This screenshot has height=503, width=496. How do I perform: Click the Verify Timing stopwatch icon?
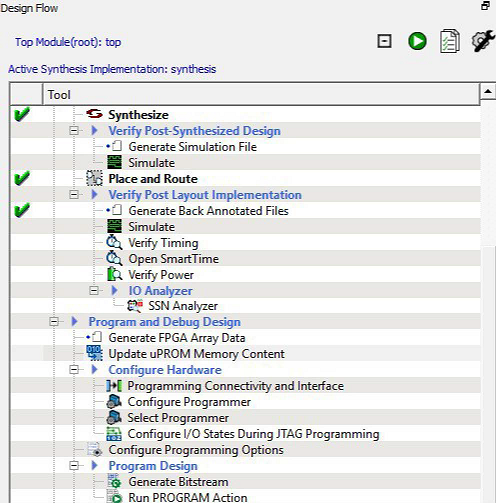point(114,242)
